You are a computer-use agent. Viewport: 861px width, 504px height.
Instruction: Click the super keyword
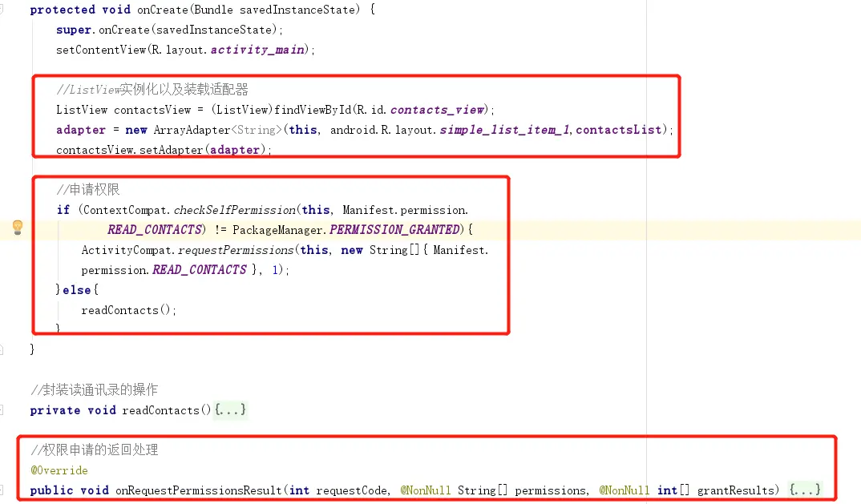(x=74, y=30)
